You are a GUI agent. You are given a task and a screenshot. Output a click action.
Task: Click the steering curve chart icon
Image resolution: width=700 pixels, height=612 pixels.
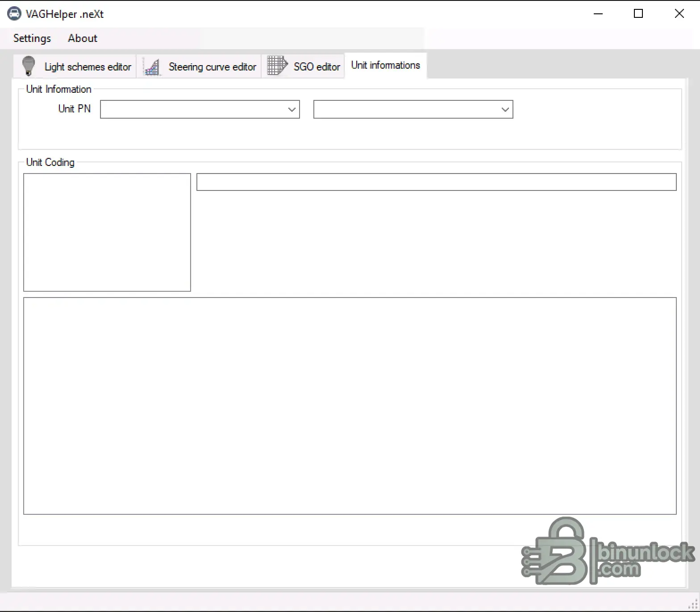(x=152, y=67)
